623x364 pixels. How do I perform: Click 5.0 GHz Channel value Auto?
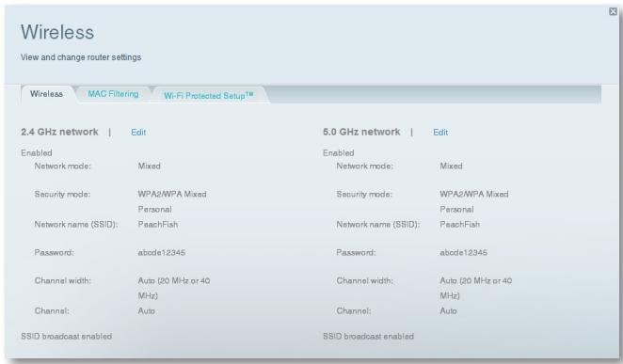(448, 310)
